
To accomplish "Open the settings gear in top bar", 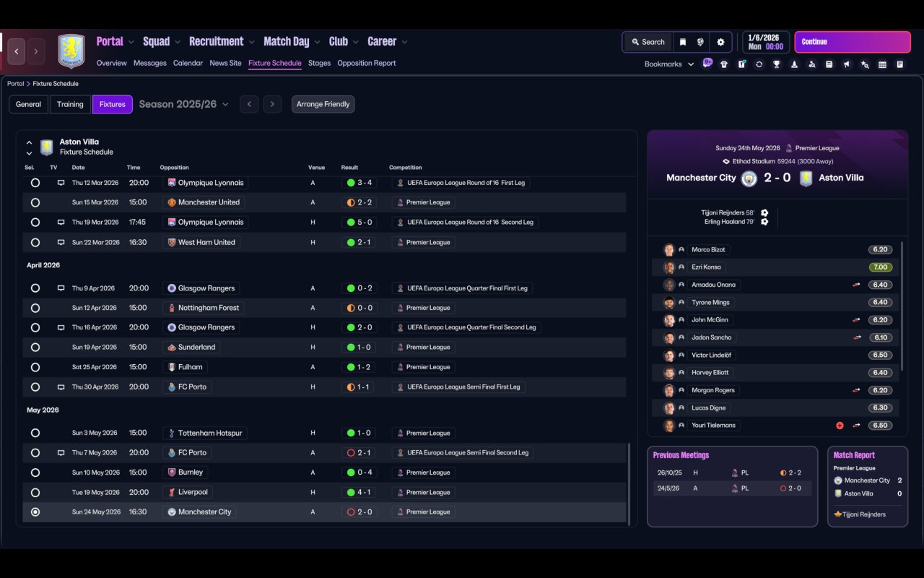I will pyautogui.click(x=720, y=42).
